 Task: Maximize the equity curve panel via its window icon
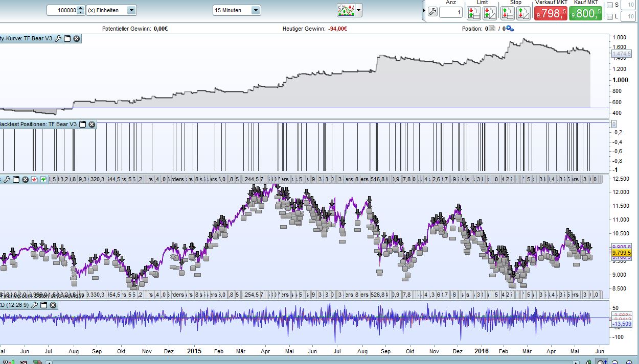tap(67, 38)
